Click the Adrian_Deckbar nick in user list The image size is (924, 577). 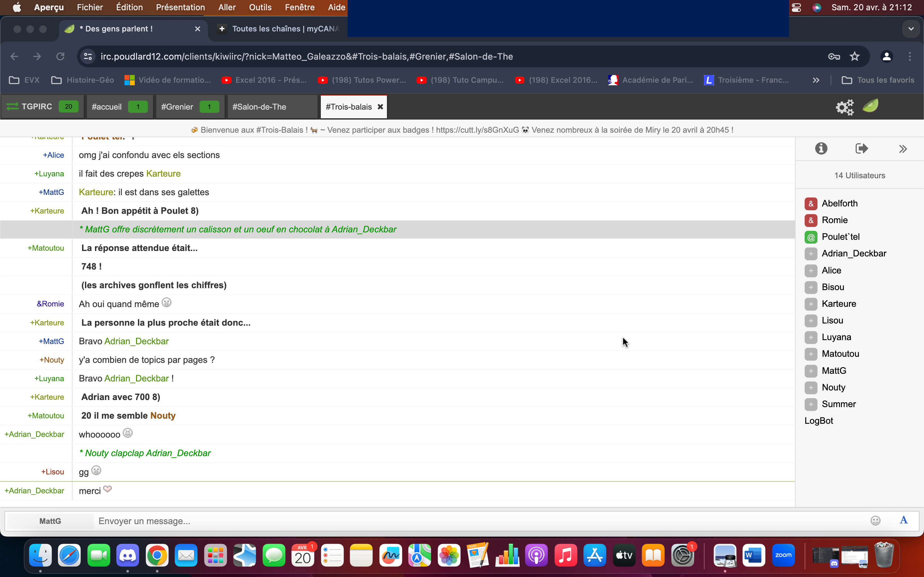click(854, 253)
